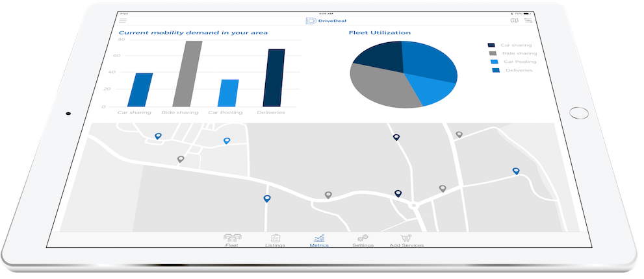Image resolution: width=644 pixels, height=279 pixels.
Task: Open the Add Services tab
Action: 407,241
